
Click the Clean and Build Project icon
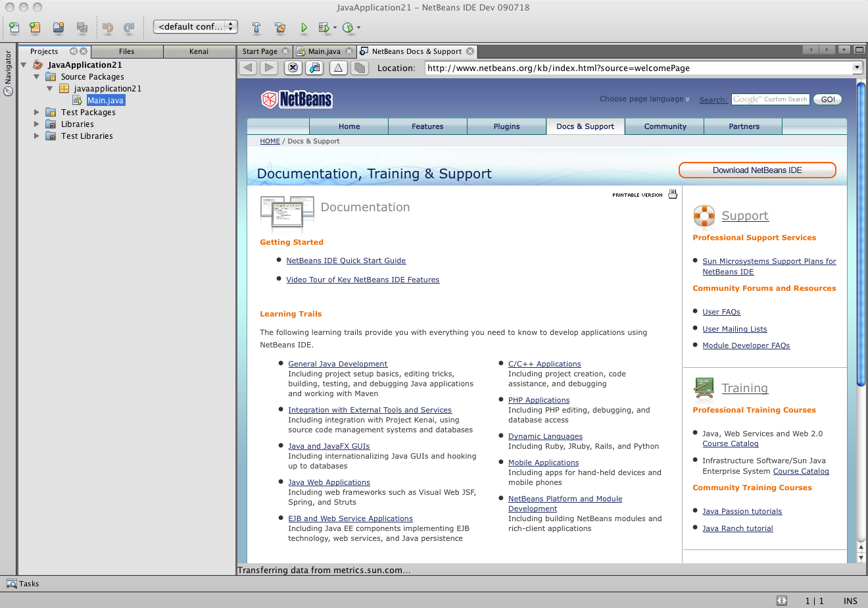click(280, 28)
